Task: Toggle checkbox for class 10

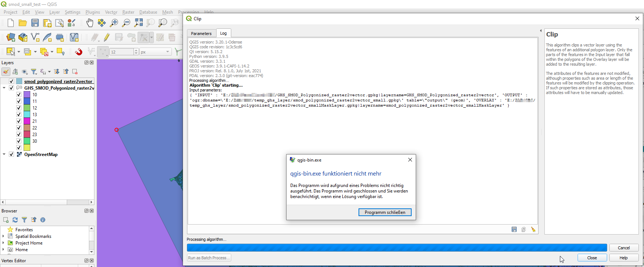Action: point(19,94)
